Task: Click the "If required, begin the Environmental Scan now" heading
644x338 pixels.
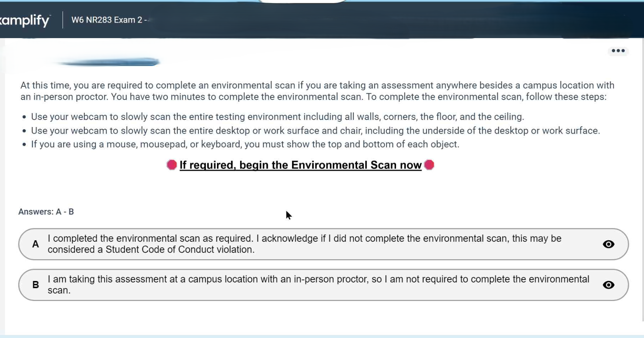Action: (x=300, y=165)
